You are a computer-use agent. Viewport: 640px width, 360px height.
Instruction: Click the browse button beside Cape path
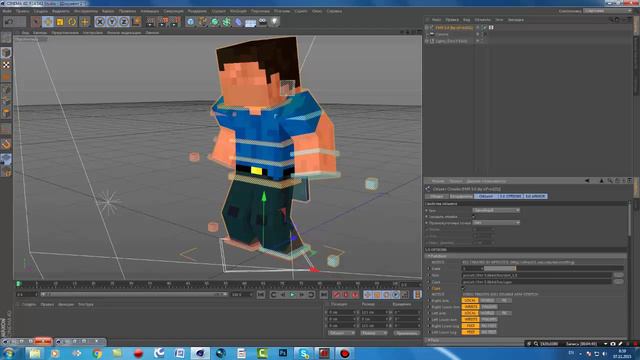click(x=618, y=282)
